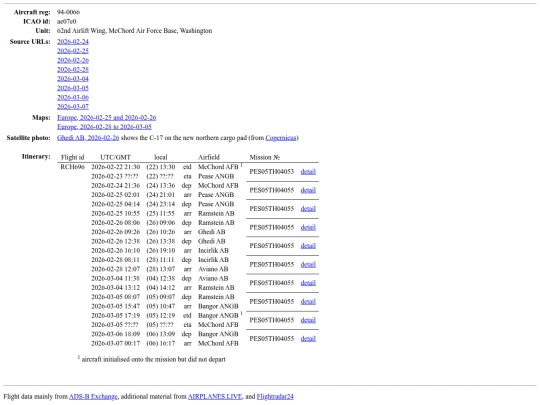This screenshot has height=405, width=540.
Task: Click the UTC time 2026-02-25 02:01
Action: click(115, 195)
